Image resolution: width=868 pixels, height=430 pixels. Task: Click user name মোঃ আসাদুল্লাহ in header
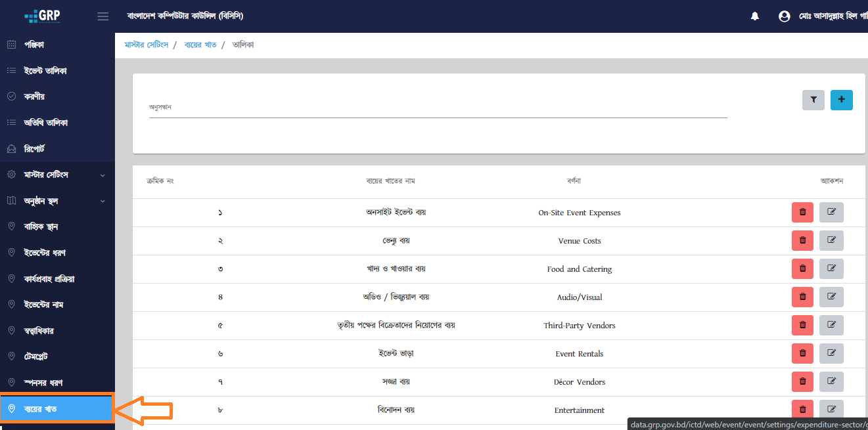[833, 16]
